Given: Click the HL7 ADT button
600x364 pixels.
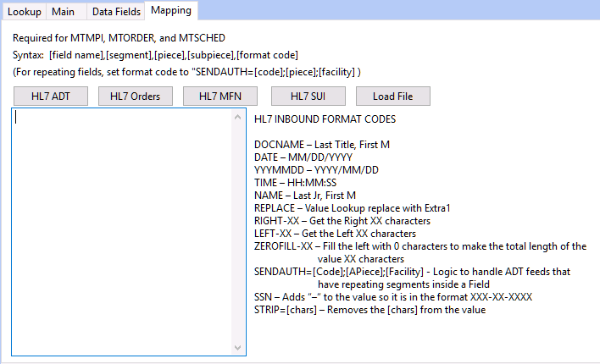Looking at the screenshot, I should coord(51,96).
